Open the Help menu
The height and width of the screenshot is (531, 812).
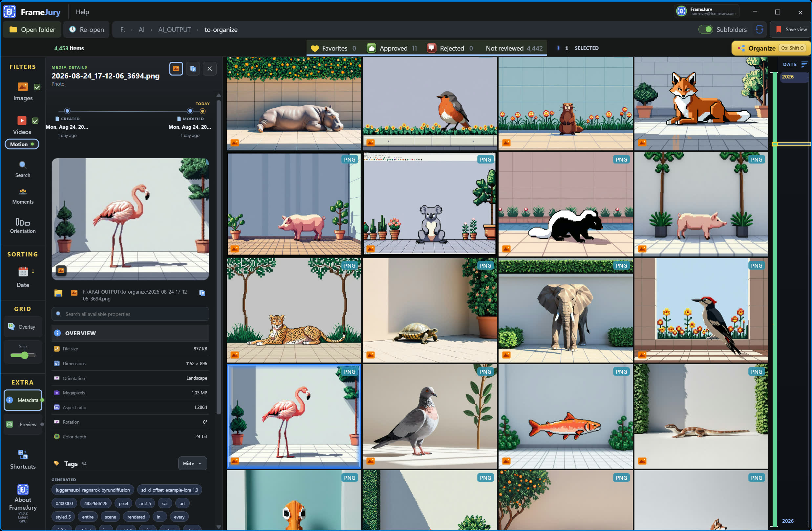point(82,11)
